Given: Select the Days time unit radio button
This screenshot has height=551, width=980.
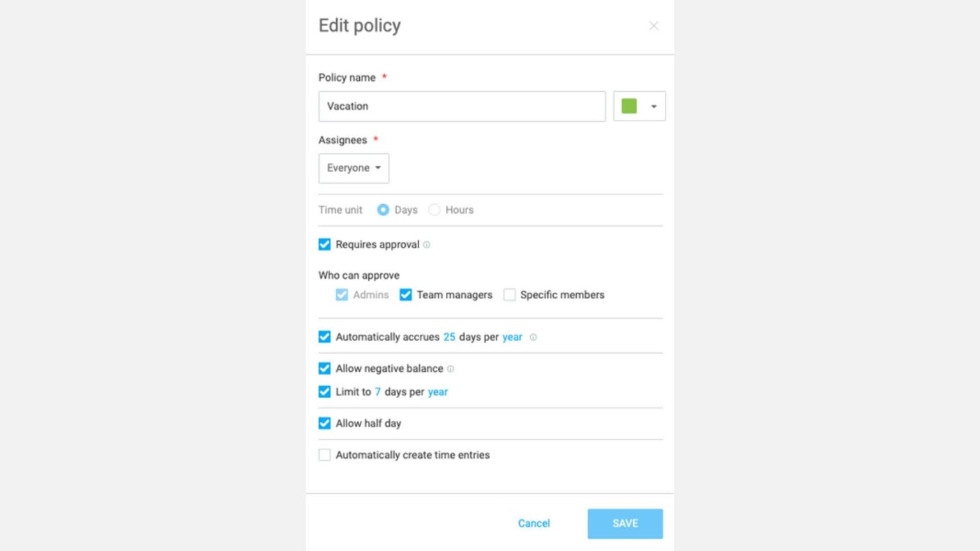Looking at the screenshot, I should point(383,210).
